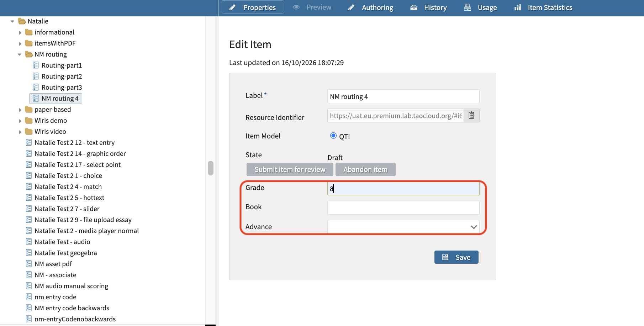The width and height of the screenshot is (644, 326).
Task: Open the Preview tab
Action: 312,7
